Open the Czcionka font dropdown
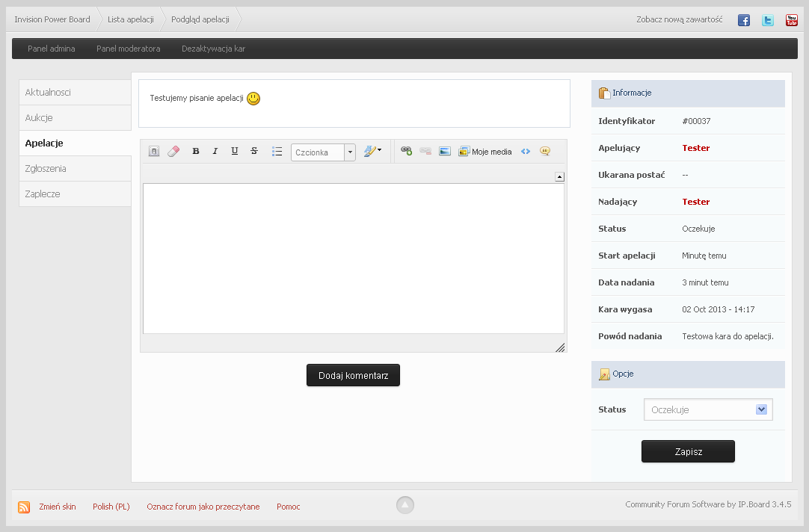 (x=323, y=152)
